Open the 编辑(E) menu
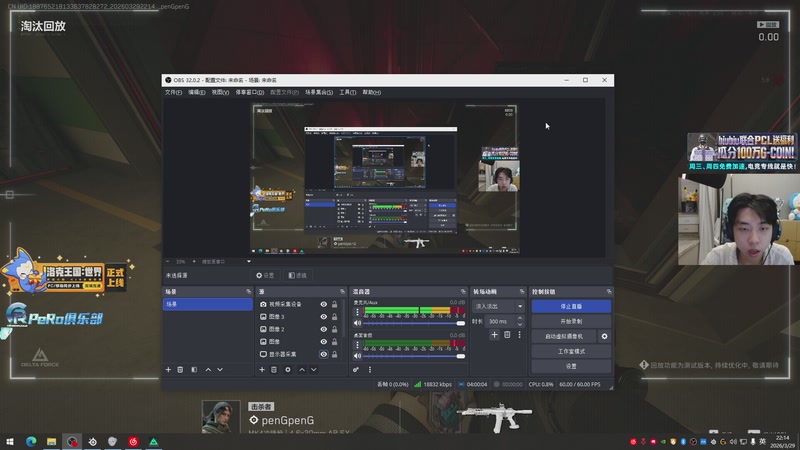 pos(196,92)
